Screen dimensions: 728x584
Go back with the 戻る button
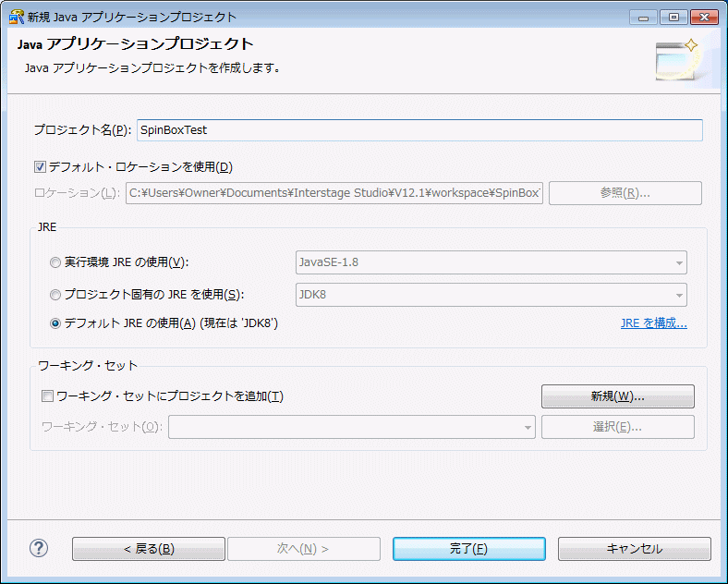click(149, 549)
